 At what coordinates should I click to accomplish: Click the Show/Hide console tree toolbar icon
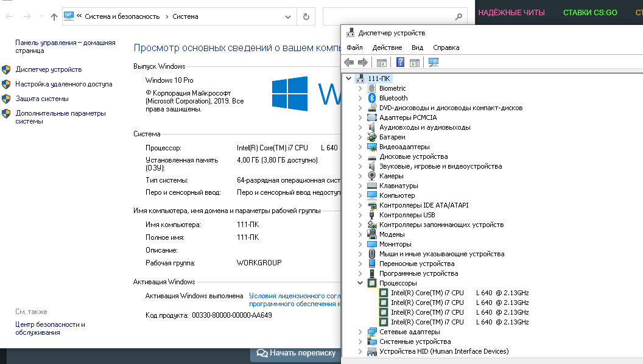(381, 62)
